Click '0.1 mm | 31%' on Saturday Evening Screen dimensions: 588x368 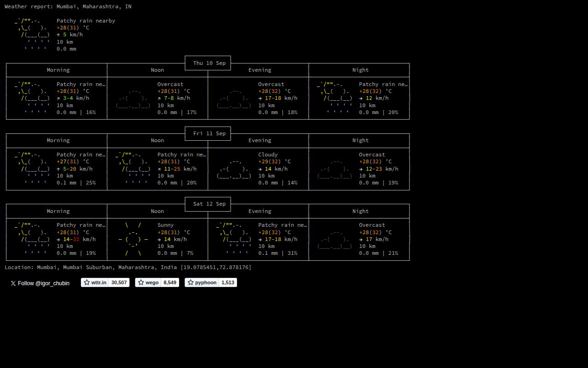(278, 253)
